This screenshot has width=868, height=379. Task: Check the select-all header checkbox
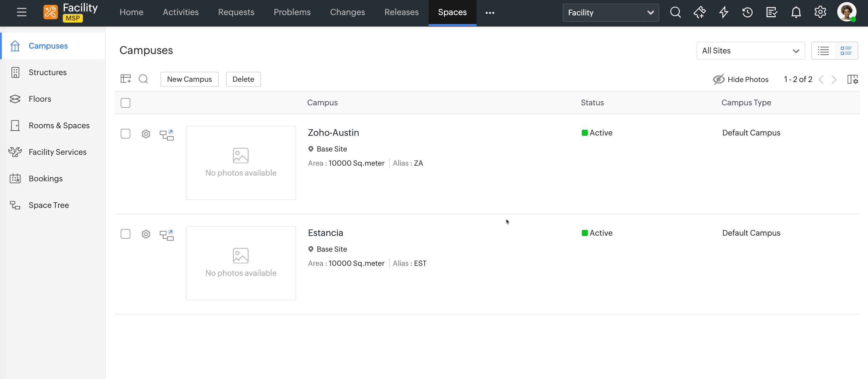click(125, 103)
